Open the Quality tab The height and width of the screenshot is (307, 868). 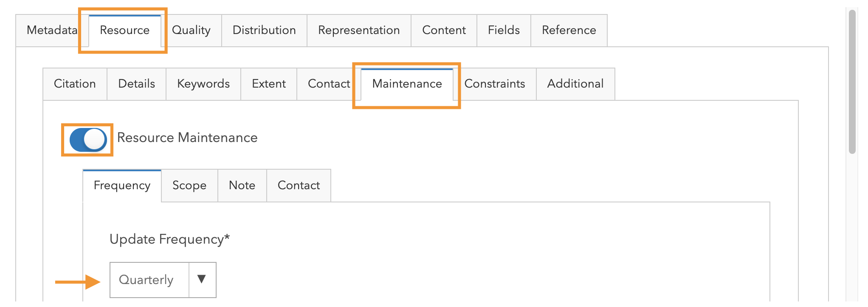point(191,30)
